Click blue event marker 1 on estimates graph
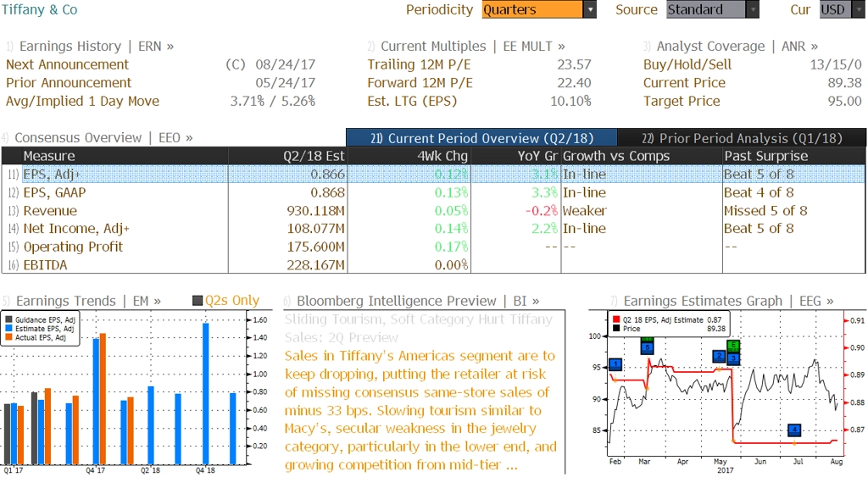868x477 pixels. (615, 364)
